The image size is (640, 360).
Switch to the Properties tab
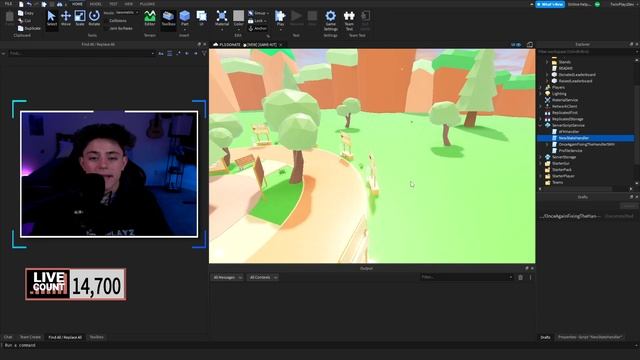(x=590, y=338)
